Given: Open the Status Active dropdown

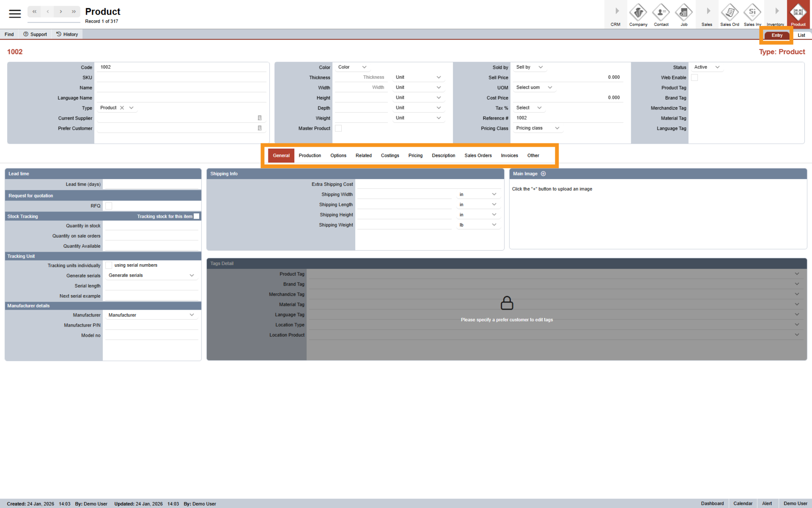Looking at the screenshot, I should pos(706,67).
